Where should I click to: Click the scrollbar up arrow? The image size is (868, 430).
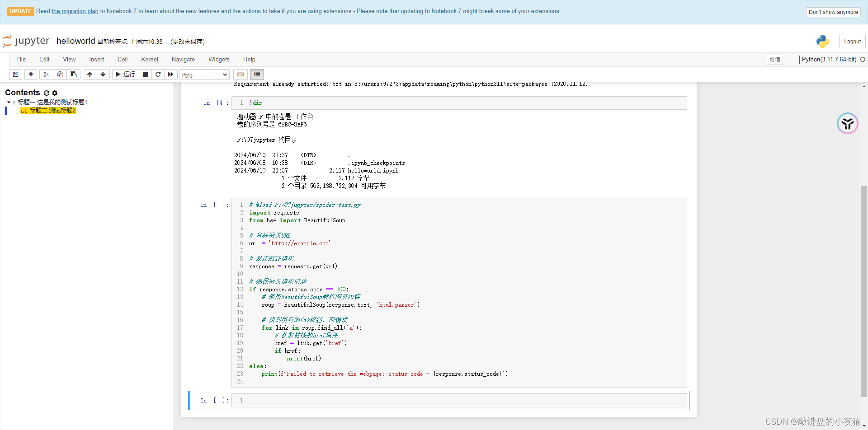pyautogui.click(x=864, y=86)
